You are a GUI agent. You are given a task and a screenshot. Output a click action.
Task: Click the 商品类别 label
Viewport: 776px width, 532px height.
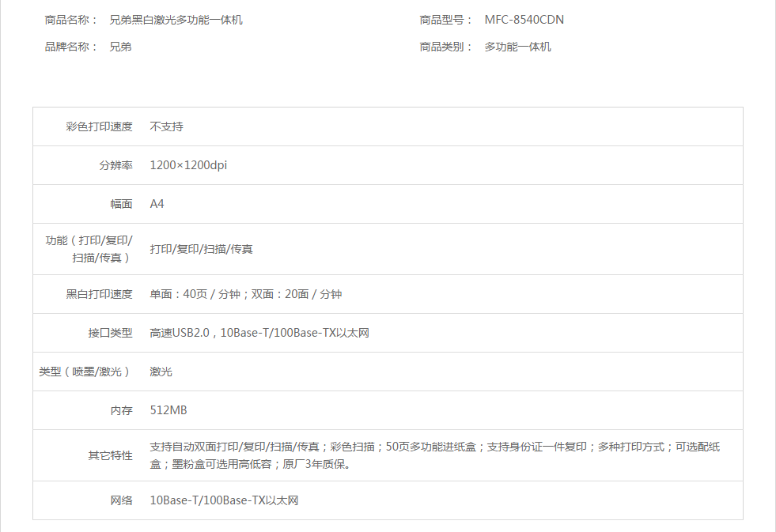click(445, 47)
